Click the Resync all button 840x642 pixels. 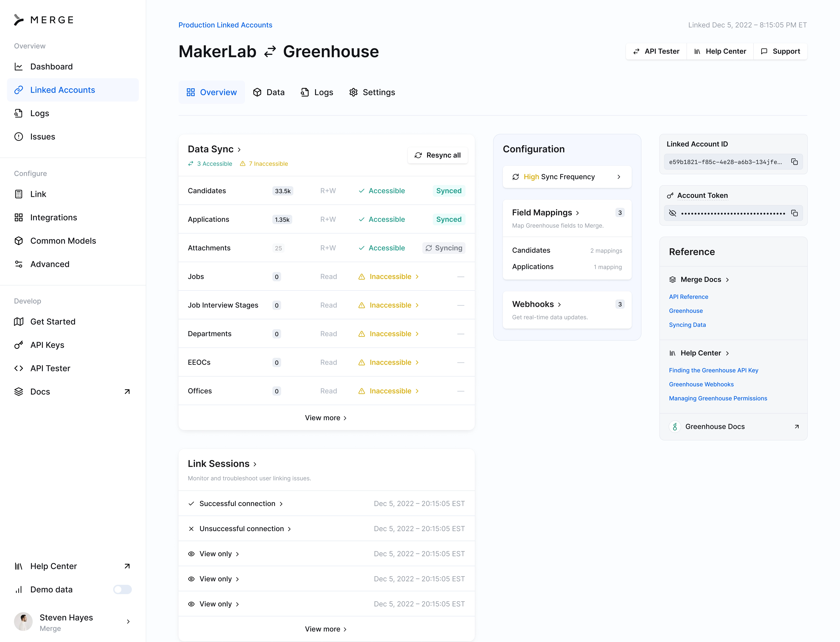click(437, 155)
